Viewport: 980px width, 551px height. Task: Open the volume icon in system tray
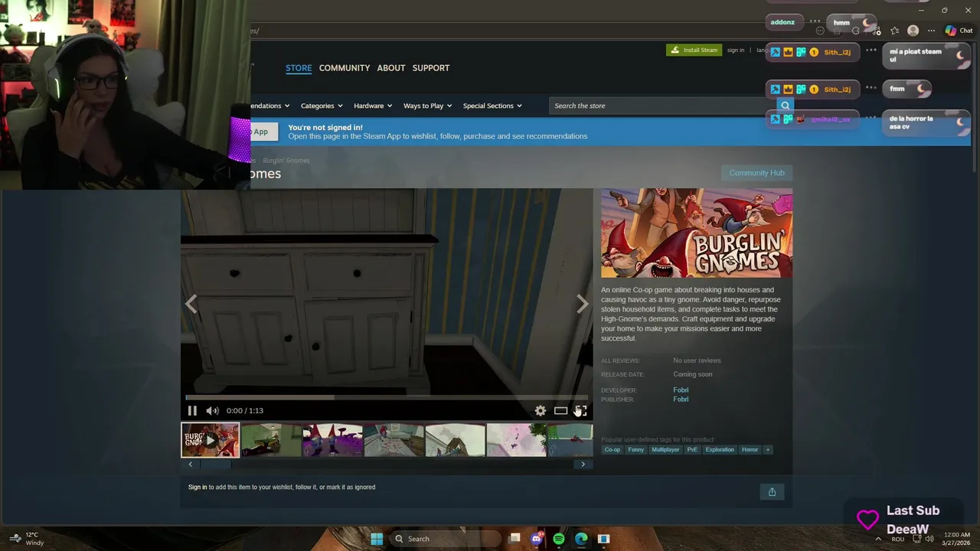pos(929,539)
